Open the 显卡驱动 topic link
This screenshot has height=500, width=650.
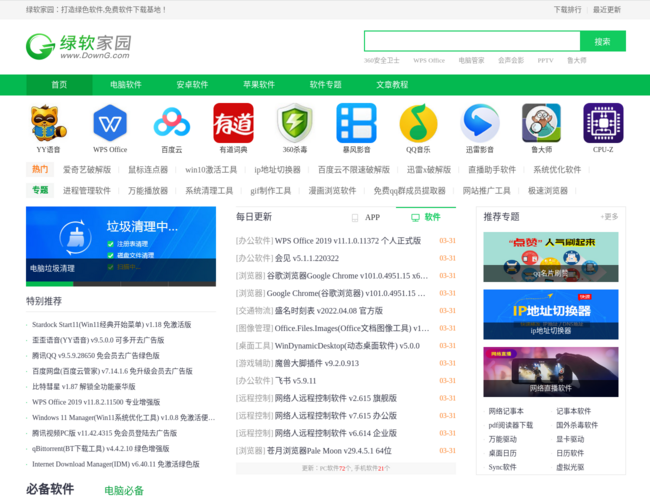(x=570, y=439)
